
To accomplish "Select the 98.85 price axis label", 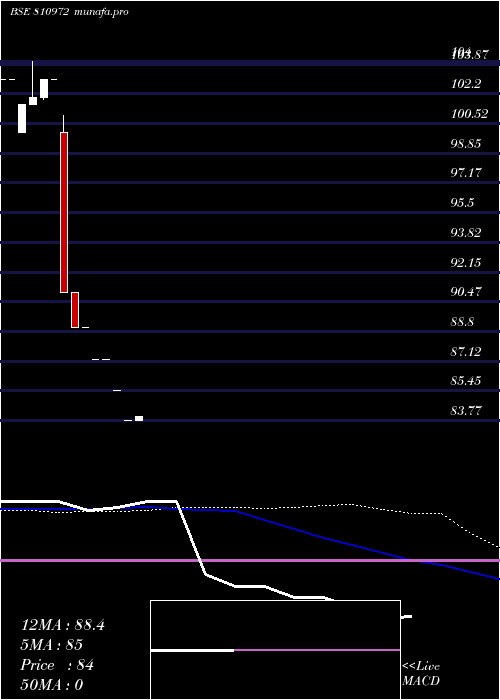I will coord(466,143).
